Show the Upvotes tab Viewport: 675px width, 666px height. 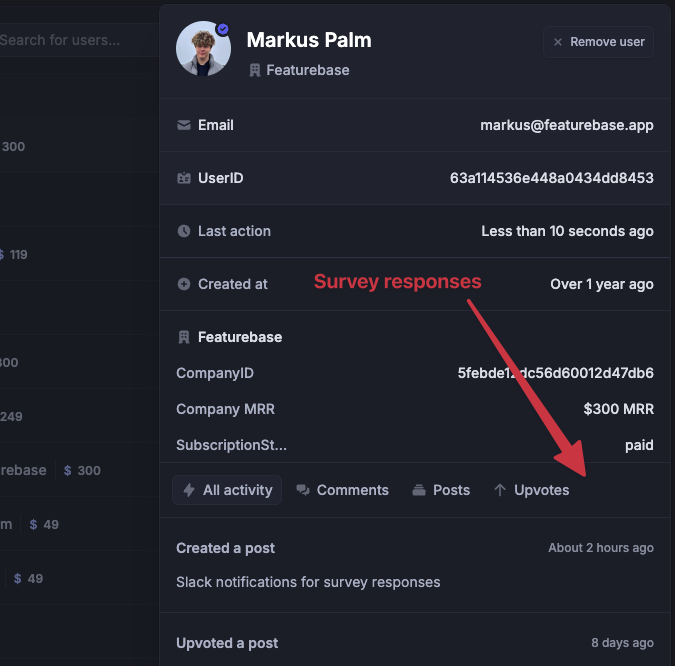click(531, 490)
